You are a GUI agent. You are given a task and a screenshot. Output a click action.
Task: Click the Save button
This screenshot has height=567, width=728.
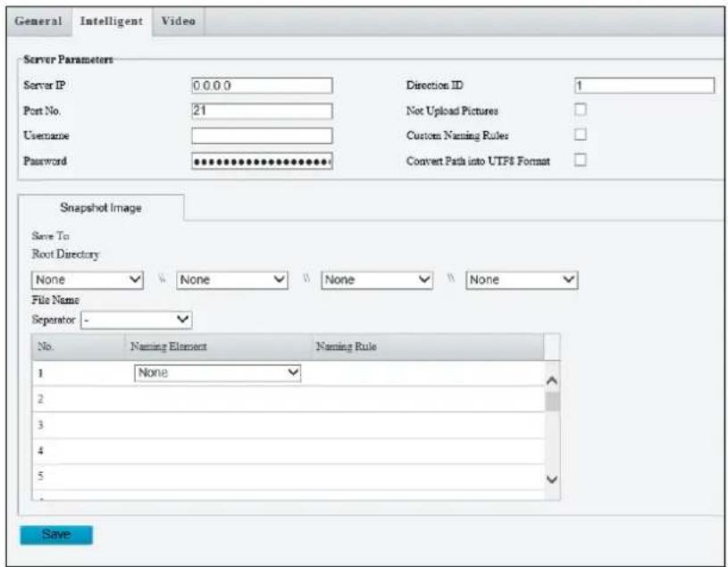point(56,535)
